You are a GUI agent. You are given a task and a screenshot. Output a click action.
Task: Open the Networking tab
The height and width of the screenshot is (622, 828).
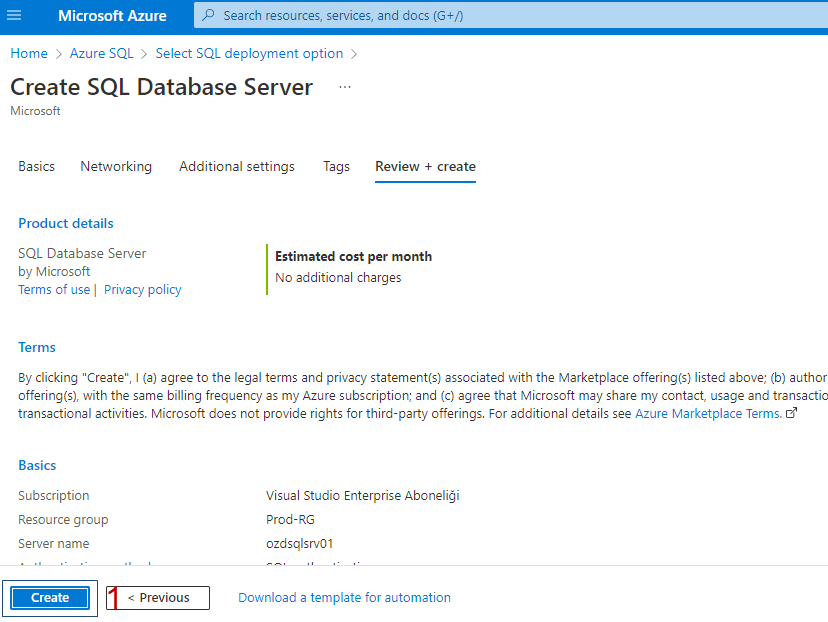click(x=116, y=166)
